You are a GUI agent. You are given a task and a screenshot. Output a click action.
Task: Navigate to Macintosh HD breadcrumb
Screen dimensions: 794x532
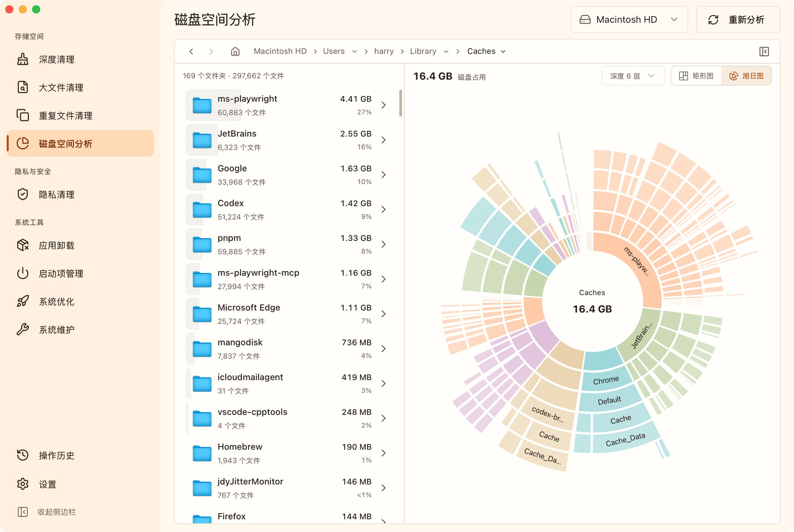click(x=280, y=51)
